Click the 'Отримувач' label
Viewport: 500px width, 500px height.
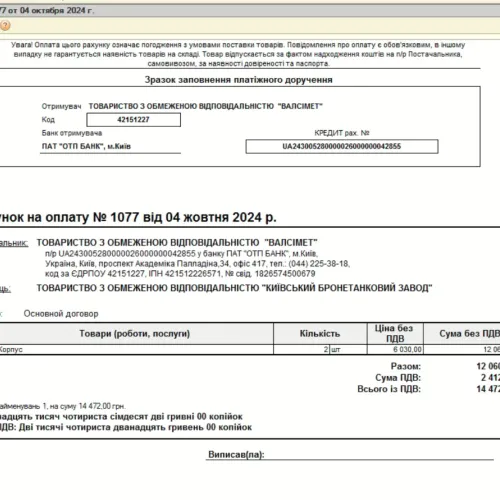(x=61, y=106)
